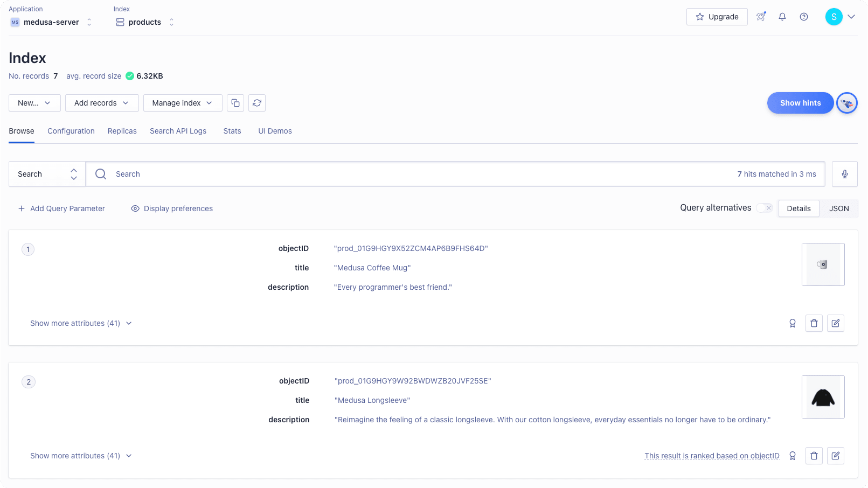Edit the Medusa Longsleeve record
The height and width of the screenshot is (488, 868).
[x=835, y=455]
